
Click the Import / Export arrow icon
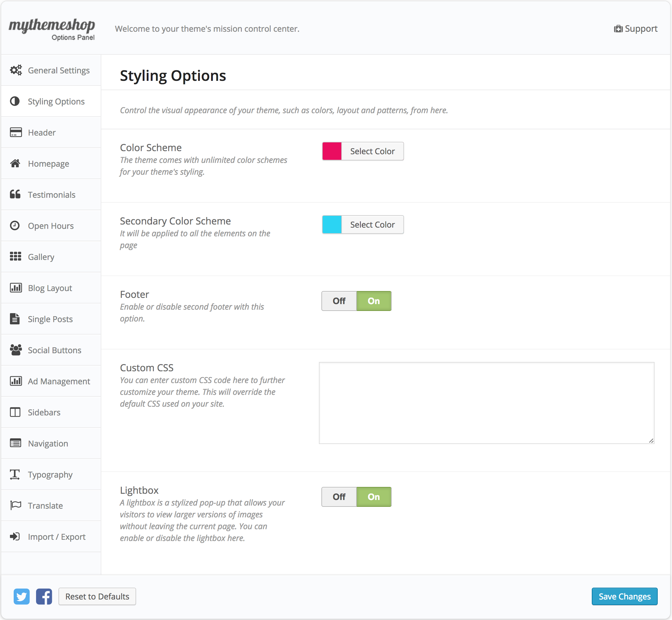pos(15,536)
